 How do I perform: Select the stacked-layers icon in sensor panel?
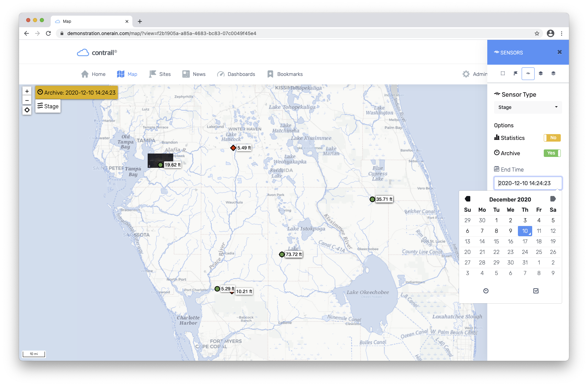click(553, 74)
